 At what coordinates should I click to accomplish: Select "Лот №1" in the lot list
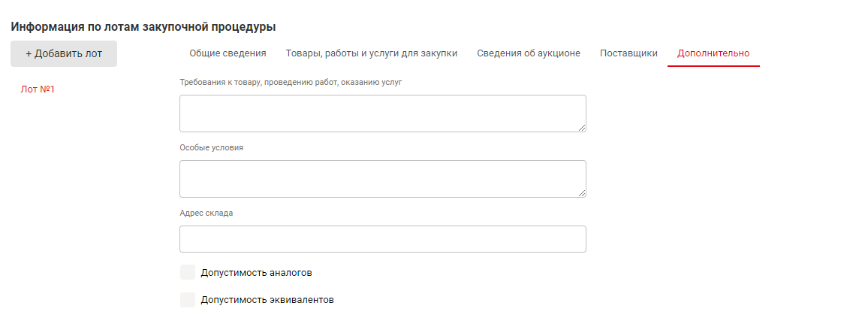click(38, 89)
